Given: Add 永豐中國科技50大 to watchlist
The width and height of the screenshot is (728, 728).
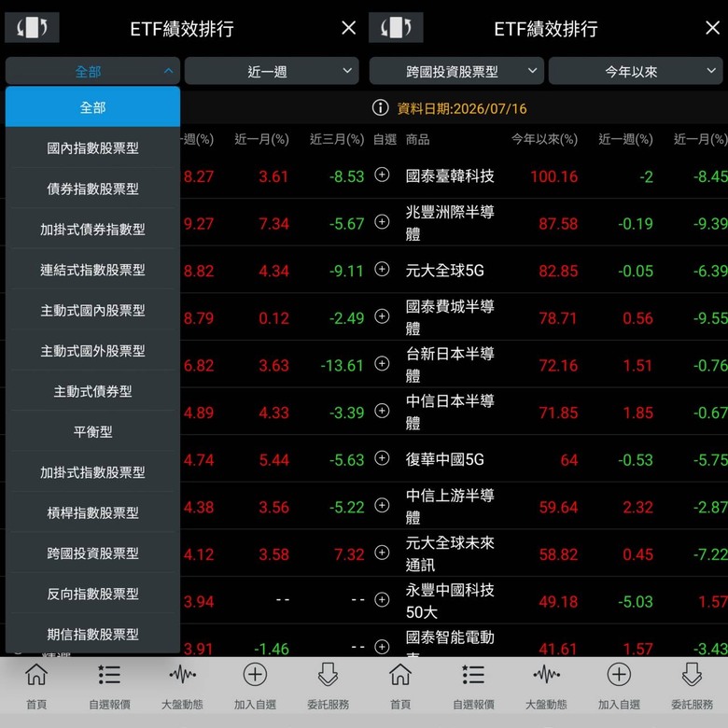Looking at the screenshot, I should [x=382, y=600].
